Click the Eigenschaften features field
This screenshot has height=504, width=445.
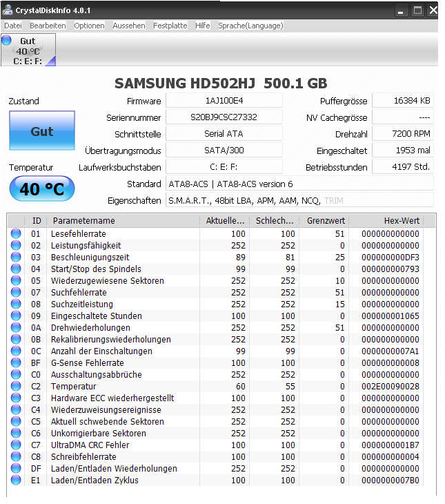pos(300,201)
